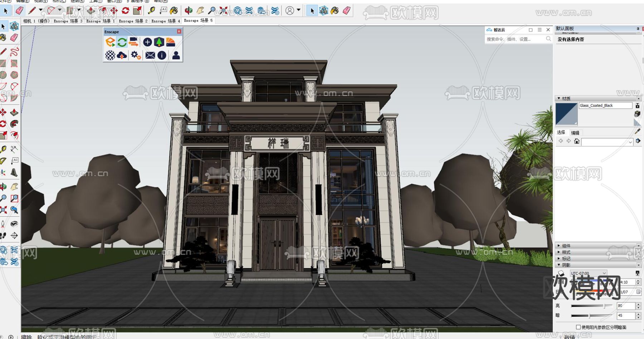Activate the Orbit tool in top toolbar
Image resolution: width=644 pixels, height=339 pixels.
(189, 11)
